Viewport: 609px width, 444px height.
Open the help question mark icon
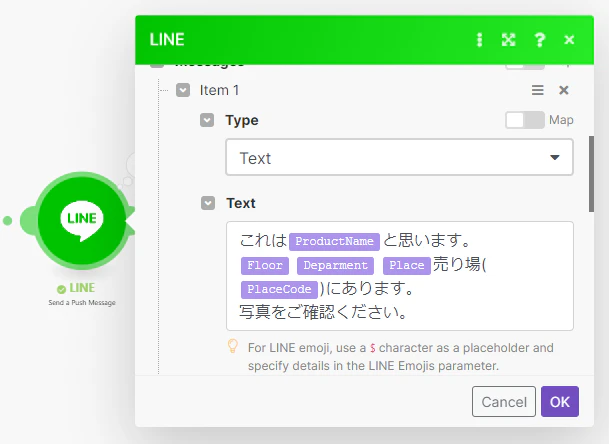click(539, 40)
